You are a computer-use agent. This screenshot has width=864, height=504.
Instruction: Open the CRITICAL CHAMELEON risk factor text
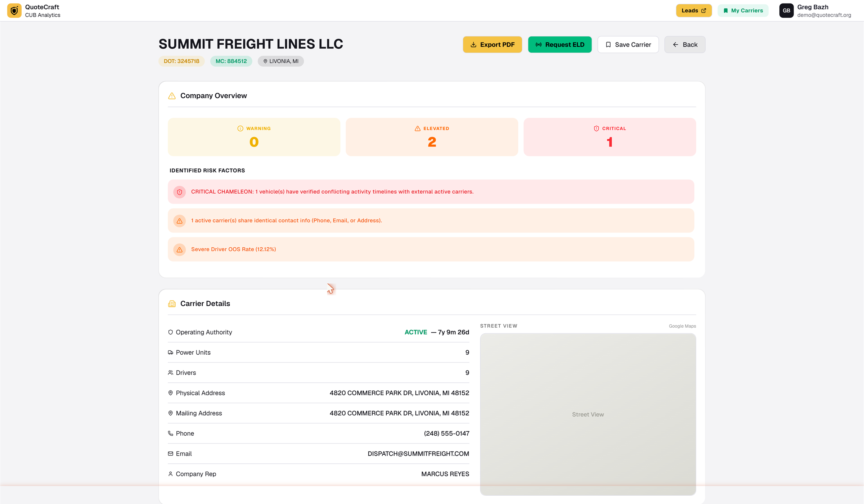pyautogui.click(x=332, y=192)
